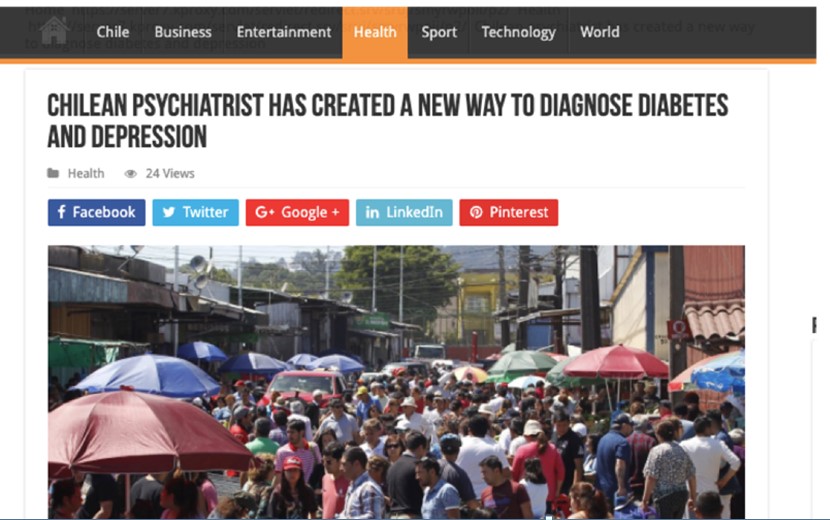Click the Pinterest P icon
The height and width of the screenshot is (520, 830).
[476, 212]
